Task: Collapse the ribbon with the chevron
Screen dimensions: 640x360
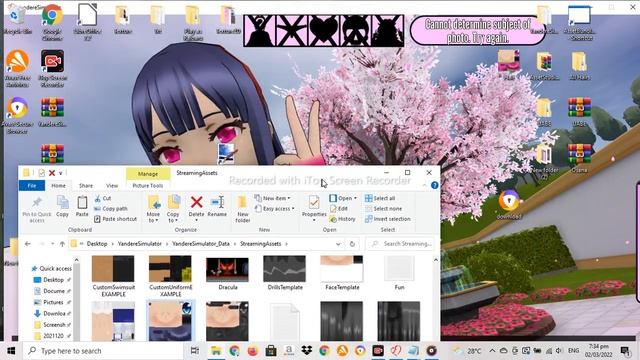Action: pyautogui.click(x=424, y=185)
